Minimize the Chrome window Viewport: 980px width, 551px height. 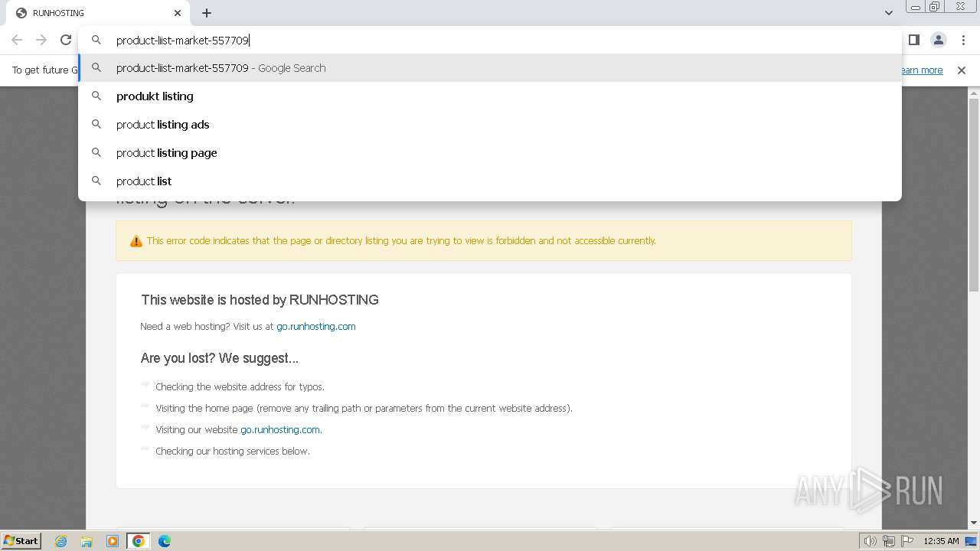point(915,7)
